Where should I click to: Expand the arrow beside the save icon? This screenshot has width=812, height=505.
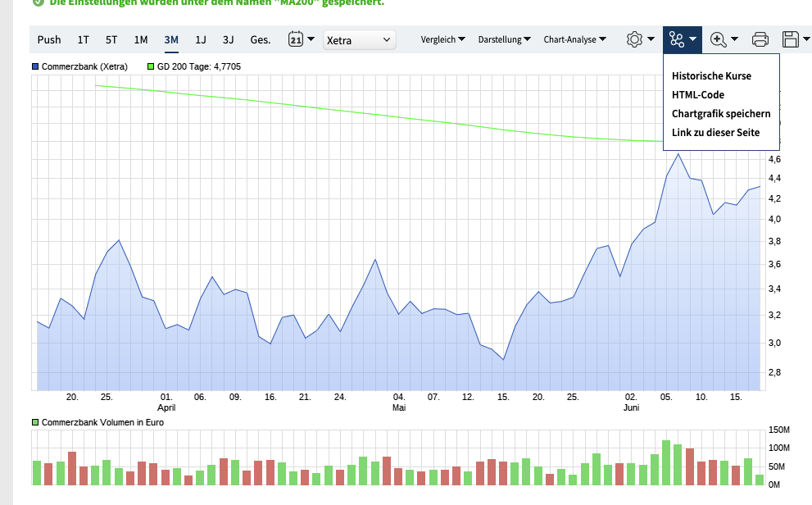806,39
